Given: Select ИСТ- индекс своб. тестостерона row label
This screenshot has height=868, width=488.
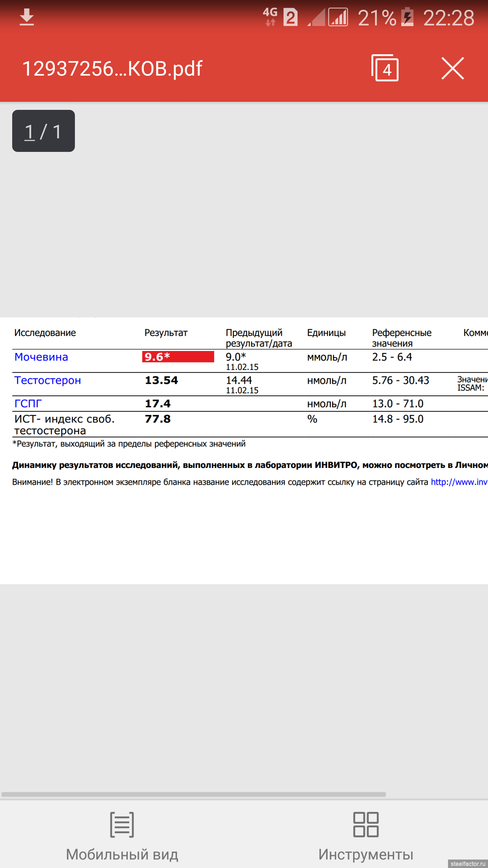Looking at the screenshot, I should (64, 425).
